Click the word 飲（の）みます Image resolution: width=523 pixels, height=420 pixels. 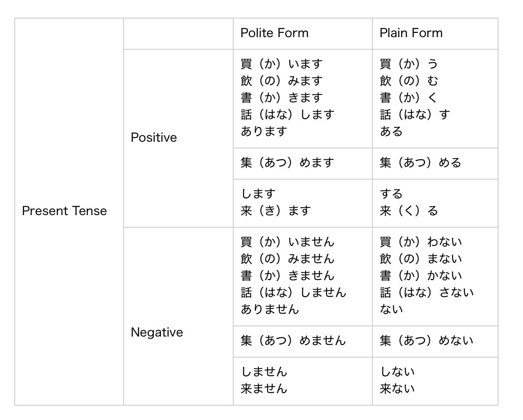click(x=282, y=81)
